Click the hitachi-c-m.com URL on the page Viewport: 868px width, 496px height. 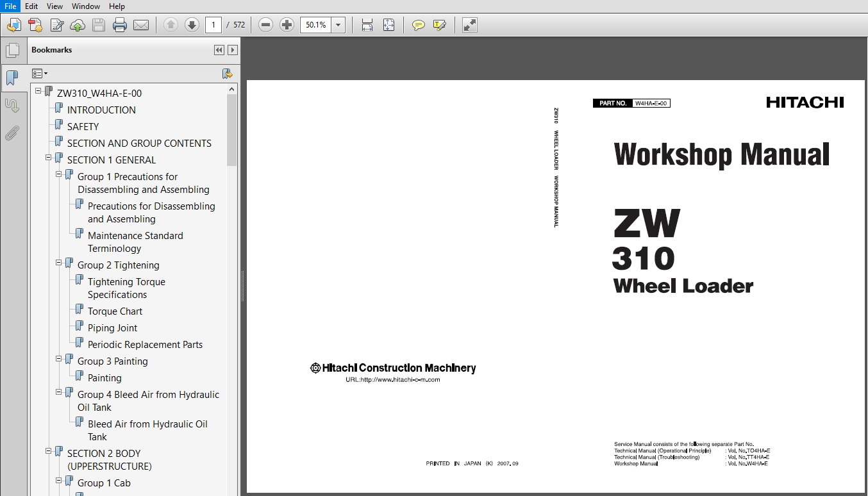393,379
